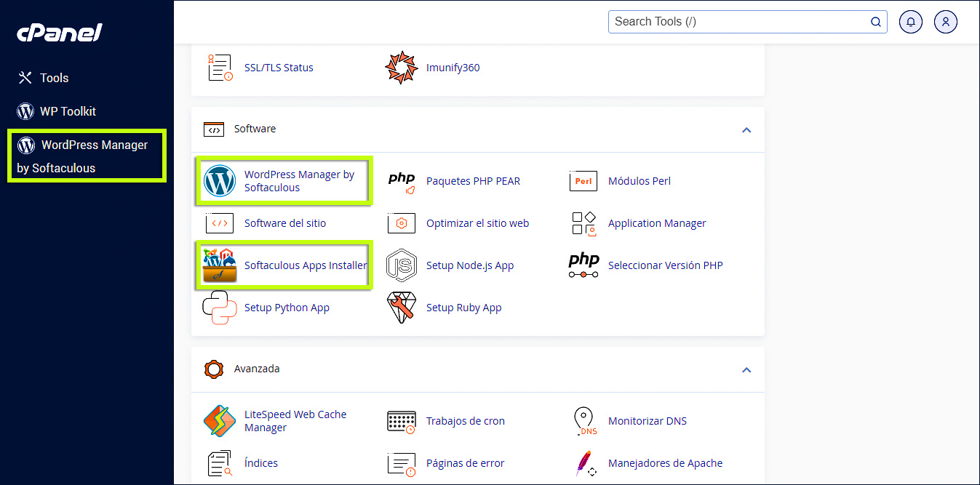This screenshot has height=485, width=980.
Task: Click the Tools wrench icon in the sidebar
Action: click(25, 78)
